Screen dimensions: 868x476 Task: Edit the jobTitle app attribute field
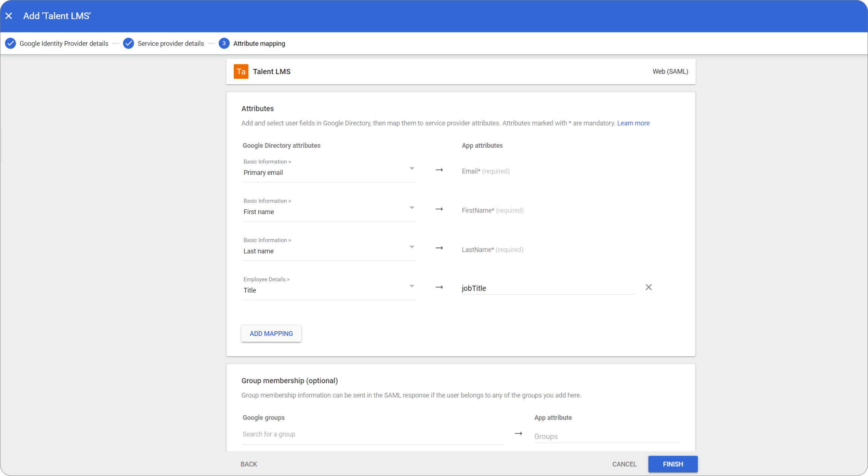click(x=548, y=288)
